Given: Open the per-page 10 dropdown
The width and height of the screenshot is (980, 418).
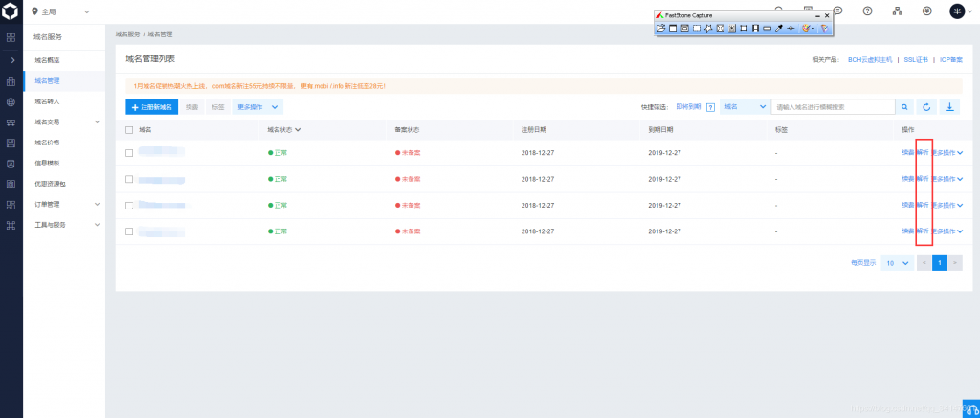Looking at the screenshot, I should (x=897, y=262).
